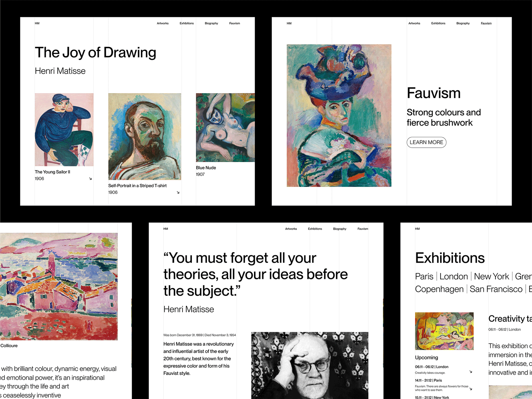532x399 pixels.
Task: Click HM logo on The Joy of Drawing page
Action: click(37, 23)
